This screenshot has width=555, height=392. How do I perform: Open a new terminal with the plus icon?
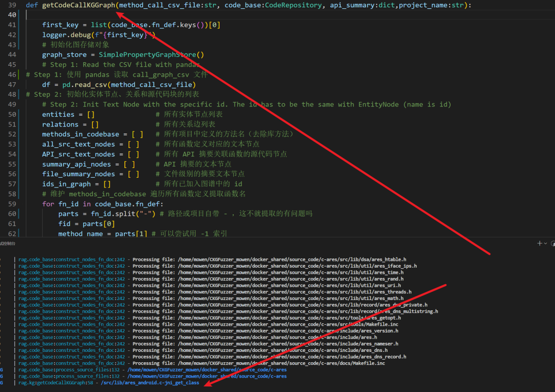click(539, 244)
